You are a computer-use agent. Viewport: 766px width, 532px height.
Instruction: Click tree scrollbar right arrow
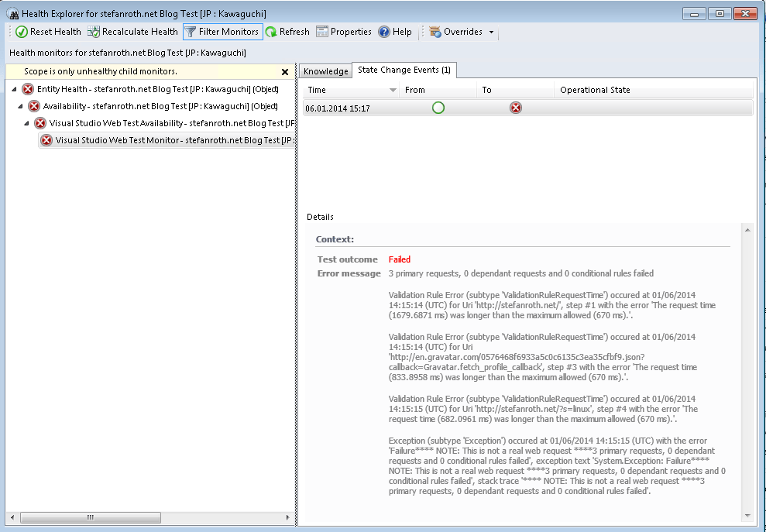tap(288, 517)
